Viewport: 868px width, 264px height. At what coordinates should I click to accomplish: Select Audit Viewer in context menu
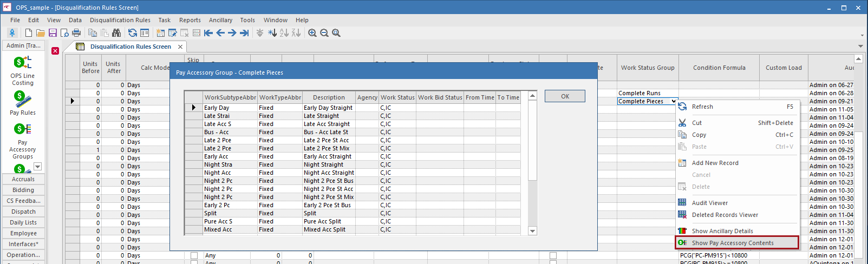pyautogui.click(x=737, y=203)
